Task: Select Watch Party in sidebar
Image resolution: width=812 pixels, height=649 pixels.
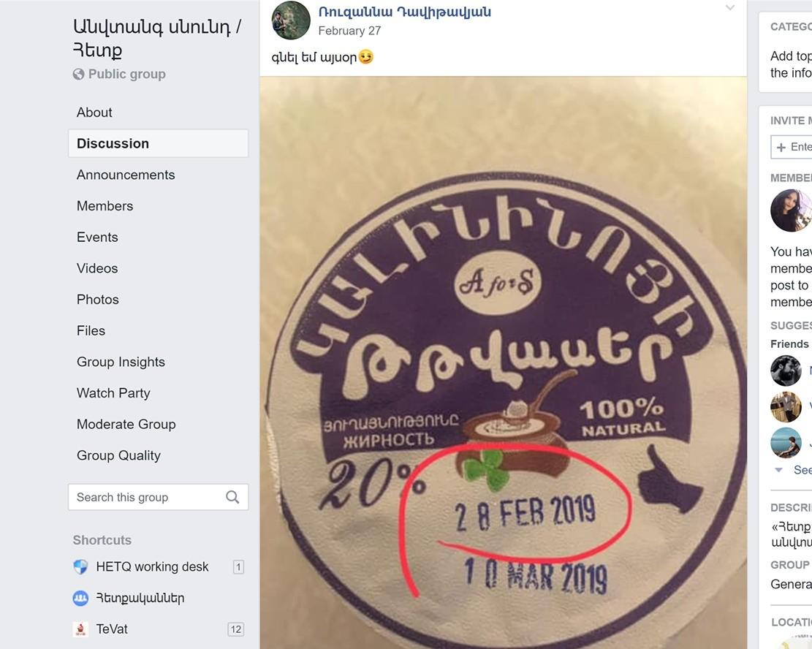Action: 113,393
